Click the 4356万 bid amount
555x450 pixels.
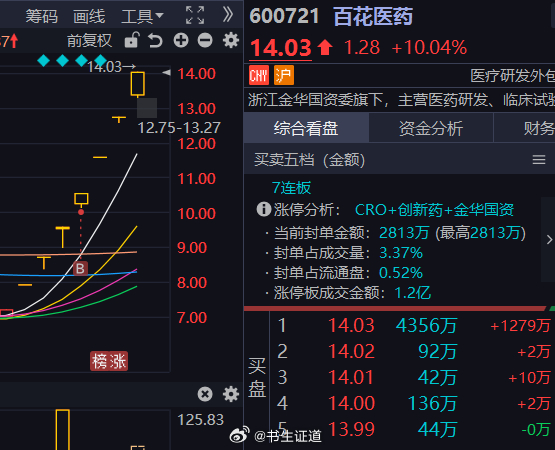(x=427, y=325)
